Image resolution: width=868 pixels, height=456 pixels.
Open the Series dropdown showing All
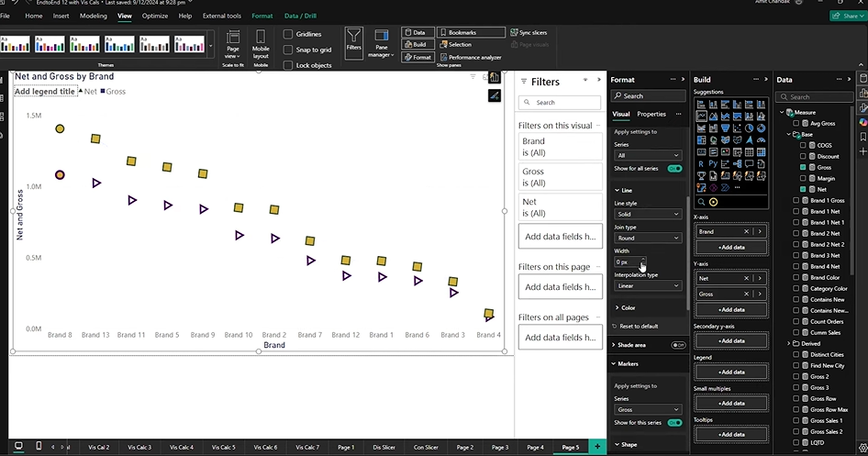tap(648, 155)
